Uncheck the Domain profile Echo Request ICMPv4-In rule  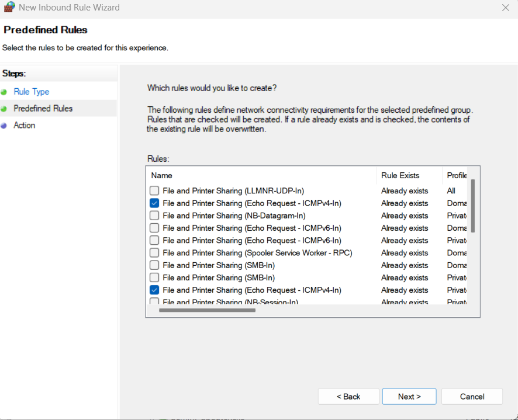pos(154,203)
